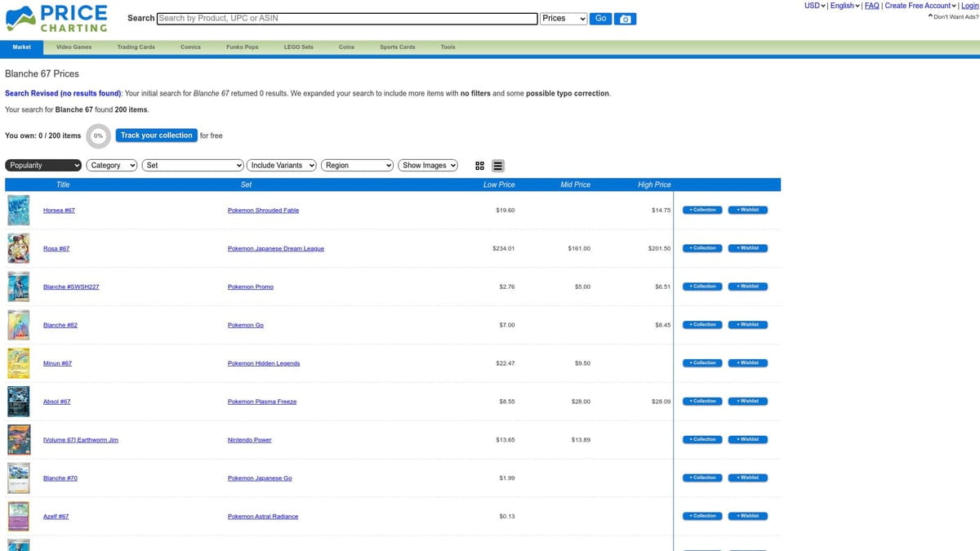Viewport: 980px width, 551px height.
Task: Open the Coins tab
Action: click(346, 47)
